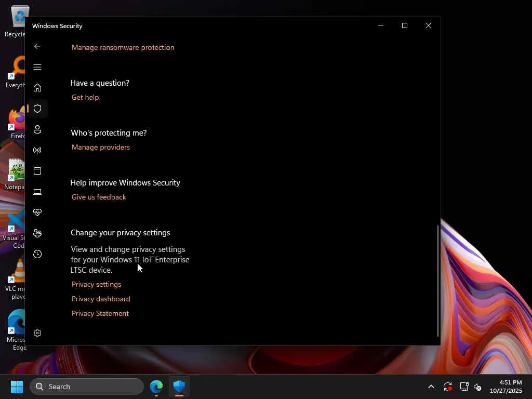
Task: Open Manage providers link
Action: click(x=101, y=147)
